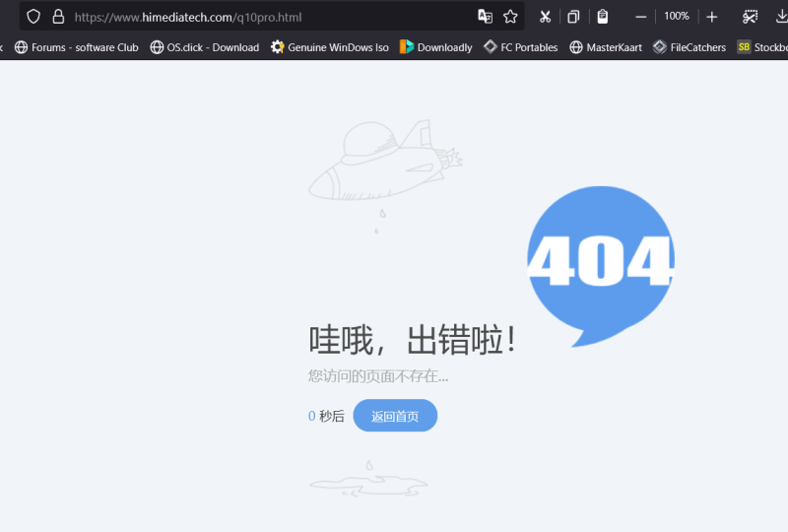Open the Downloadly bookmark

point(435,47)
